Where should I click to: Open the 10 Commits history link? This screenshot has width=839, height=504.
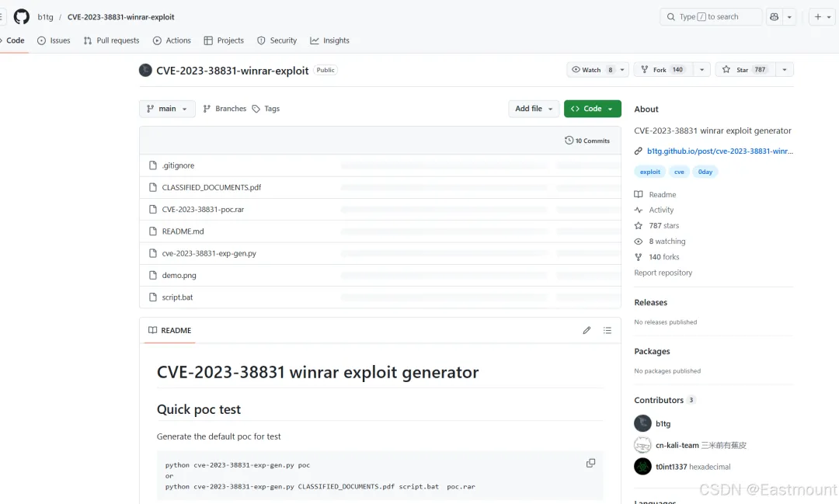point(587,141)
